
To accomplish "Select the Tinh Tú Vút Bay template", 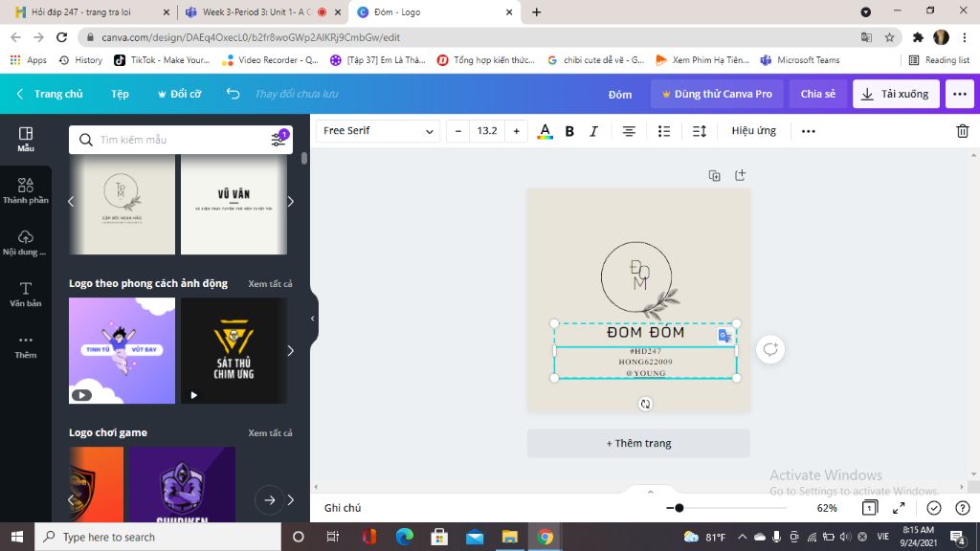I will pyautogui.click(x=122, y=350).
